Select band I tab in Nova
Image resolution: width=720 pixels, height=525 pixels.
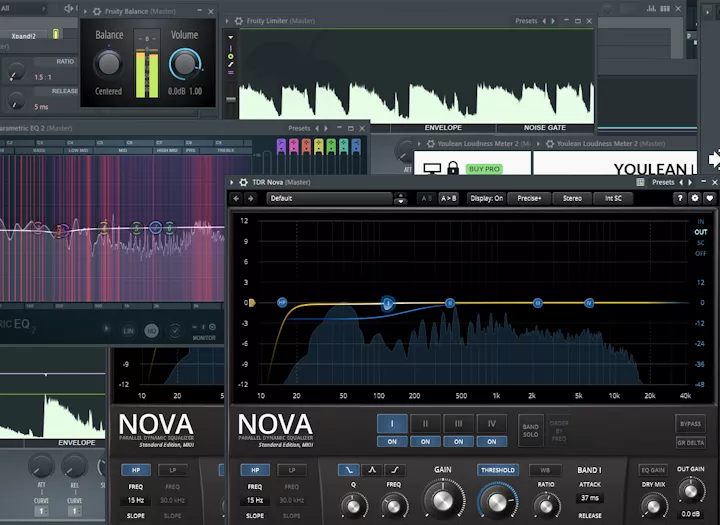coord(392,423)
